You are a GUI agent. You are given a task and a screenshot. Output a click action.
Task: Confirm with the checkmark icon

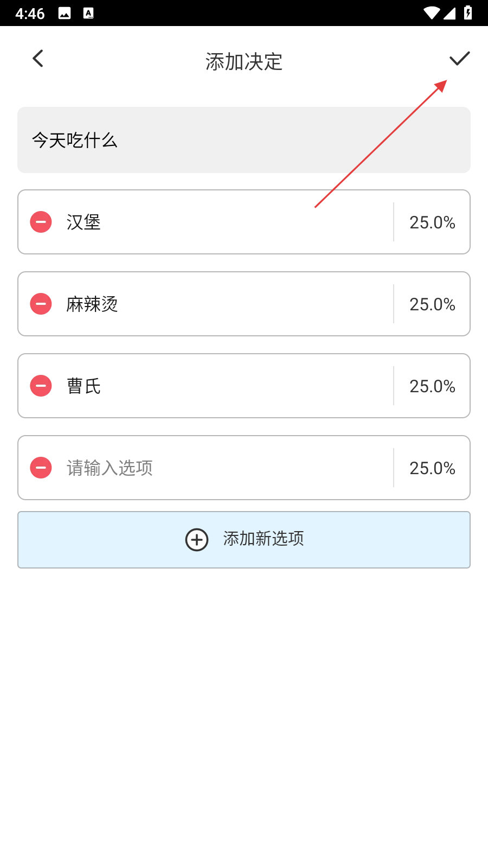tap(459, 59)
